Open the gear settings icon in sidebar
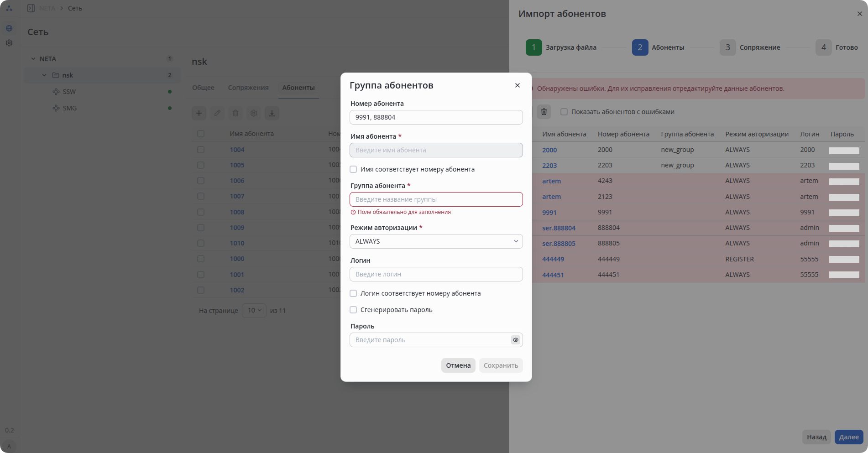This screenshot has height=453, width=868. (9, 43)
